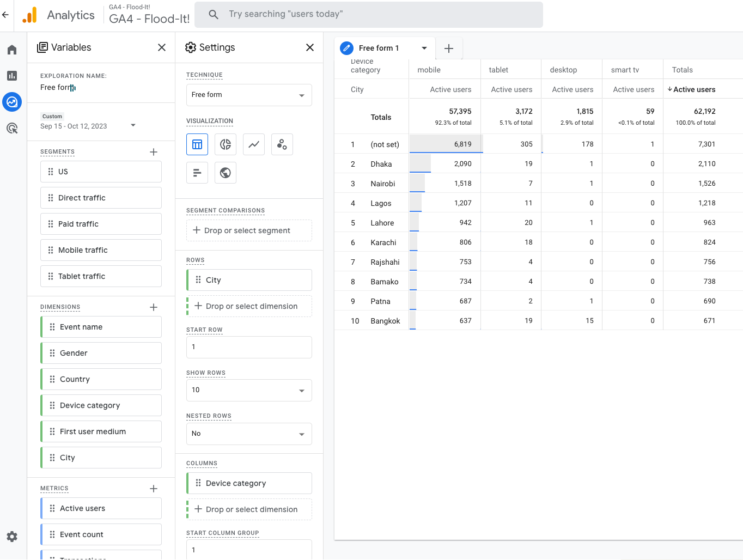The image size is (743, 560).
Task: Select the Table visualization icon
Action: click(x=197, y=144)
